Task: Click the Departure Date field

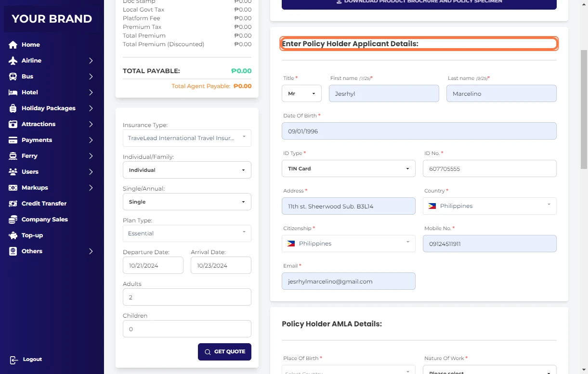Action: point(153,265)
